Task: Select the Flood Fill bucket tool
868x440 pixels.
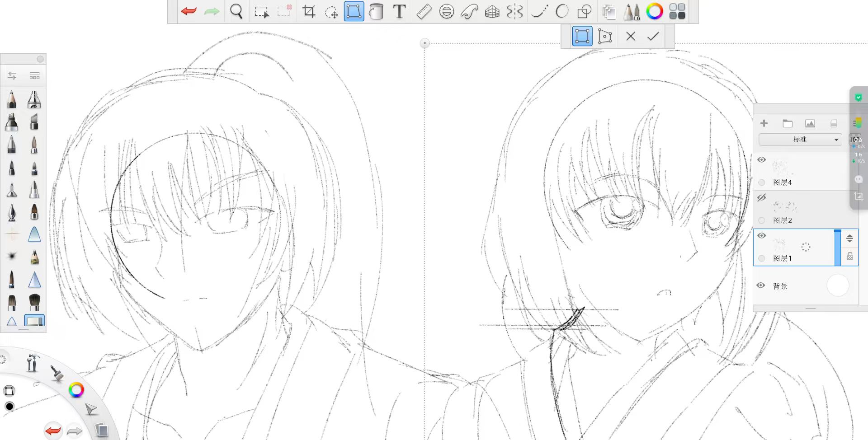Action: (376, 12)
